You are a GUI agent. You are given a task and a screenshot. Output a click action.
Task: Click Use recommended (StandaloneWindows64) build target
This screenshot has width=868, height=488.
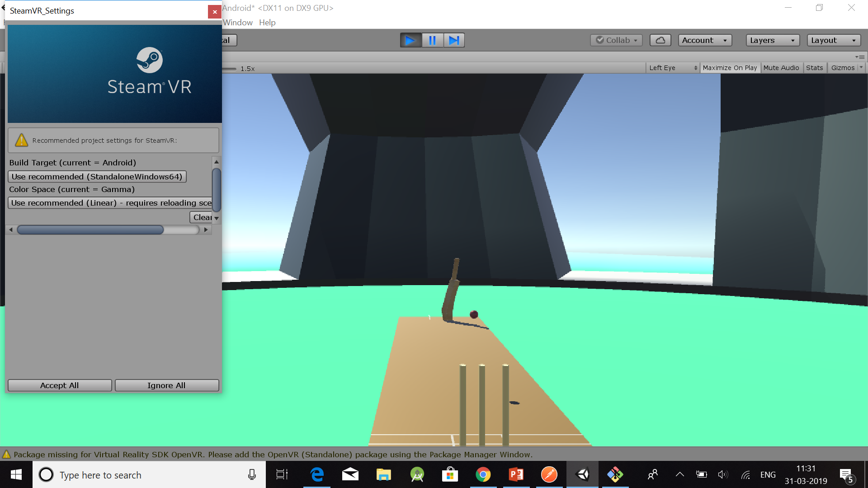[x=97, y=177]
